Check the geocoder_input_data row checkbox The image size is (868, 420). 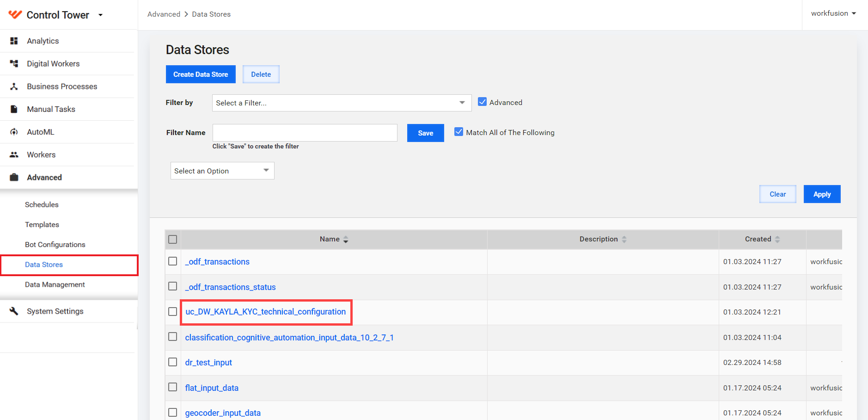[x=173, y=412]
